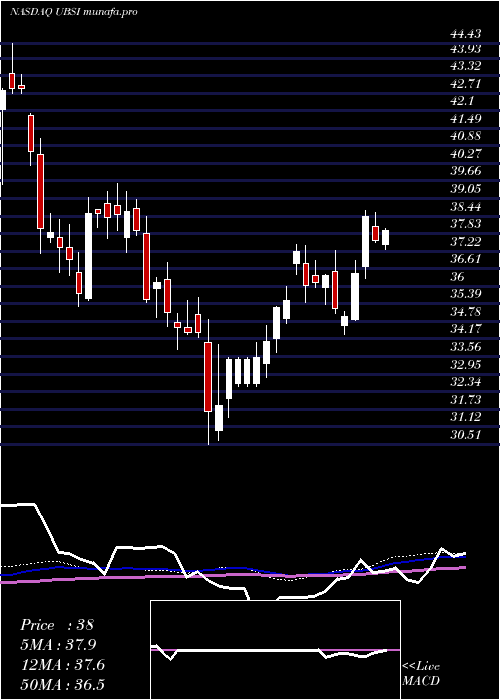The image size is (500, 700).
Task: Select the 31.12 price axis label
Action: click(466, 417)
